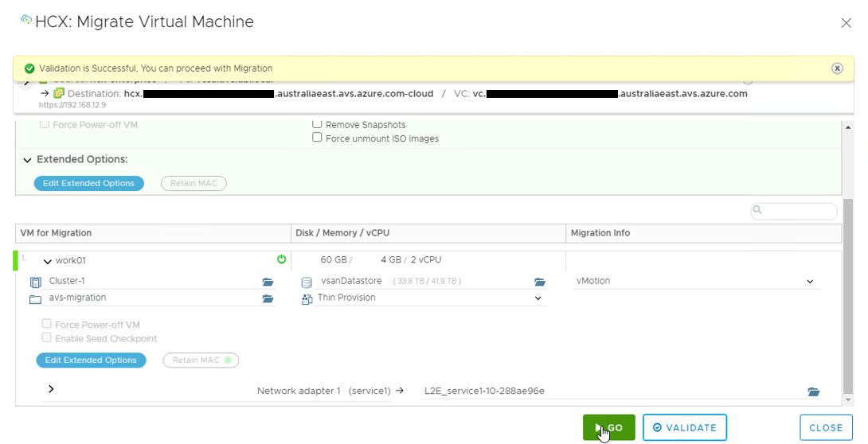Screen dimensions: 868x444
Task: Browse target network for L2E_service1-10-288ae96e
Action: [x=813, y=391]
